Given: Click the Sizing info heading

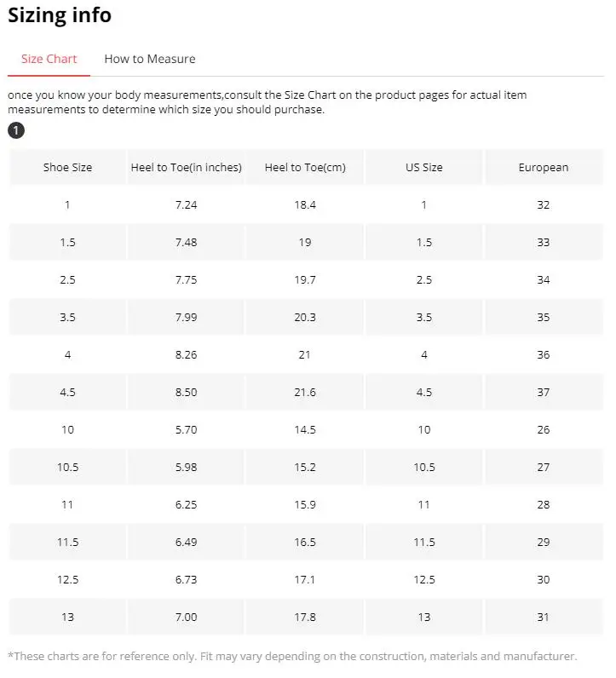Looking at the screenshot, I should (60, 15).
